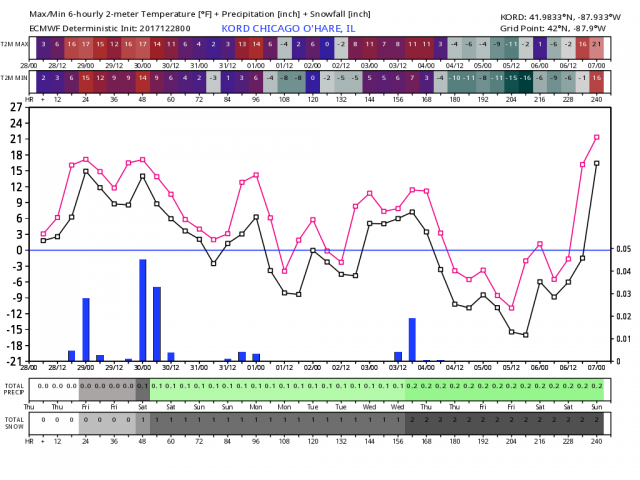Click the 27 label on temperature axis

[17, 106]
